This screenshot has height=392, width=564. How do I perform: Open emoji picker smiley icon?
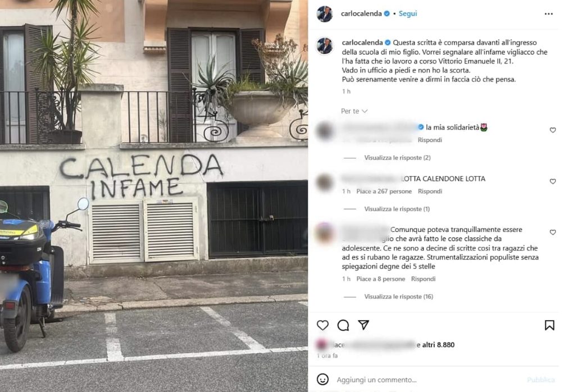pyautogui.click(x=322, y=380)
